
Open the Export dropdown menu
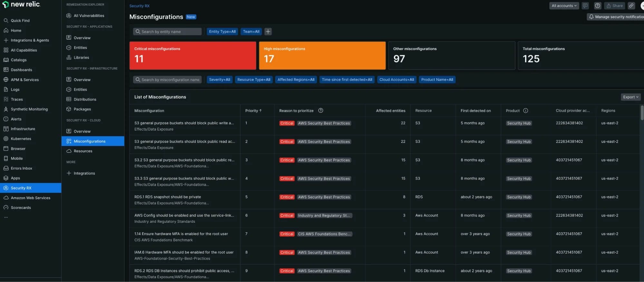tap(630, 97)
